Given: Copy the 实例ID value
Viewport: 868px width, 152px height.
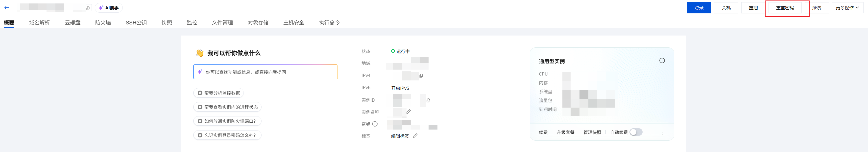Looking at the screenshot, I should tap(428, 100).
